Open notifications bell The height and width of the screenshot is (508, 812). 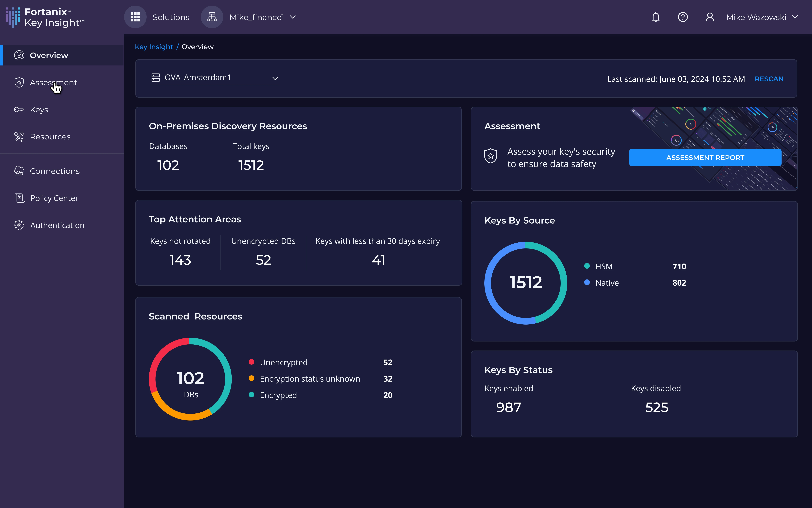coord(656,17)
